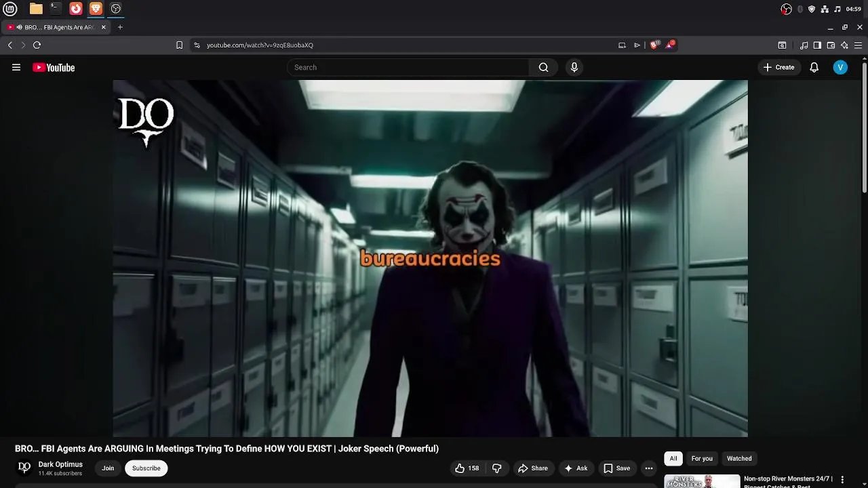Open the red browser launcher in the panel
Screen dimensions: 868x488
click(76, 9)
